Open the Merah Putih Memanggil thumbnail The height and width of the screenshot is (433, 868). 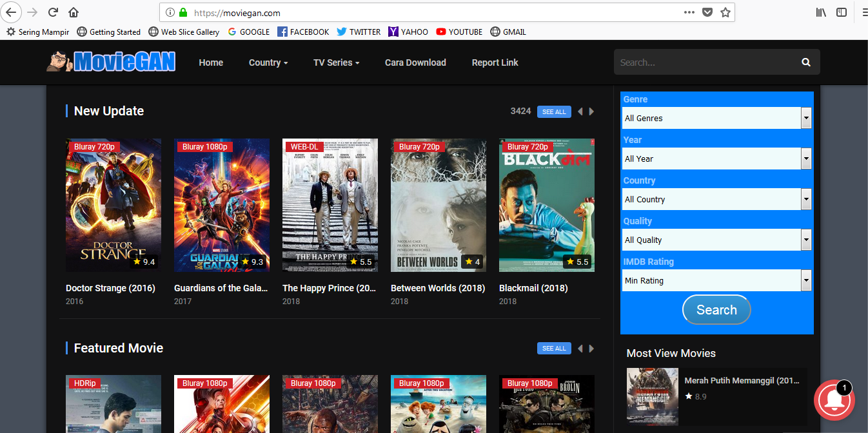tap(652, 397)
